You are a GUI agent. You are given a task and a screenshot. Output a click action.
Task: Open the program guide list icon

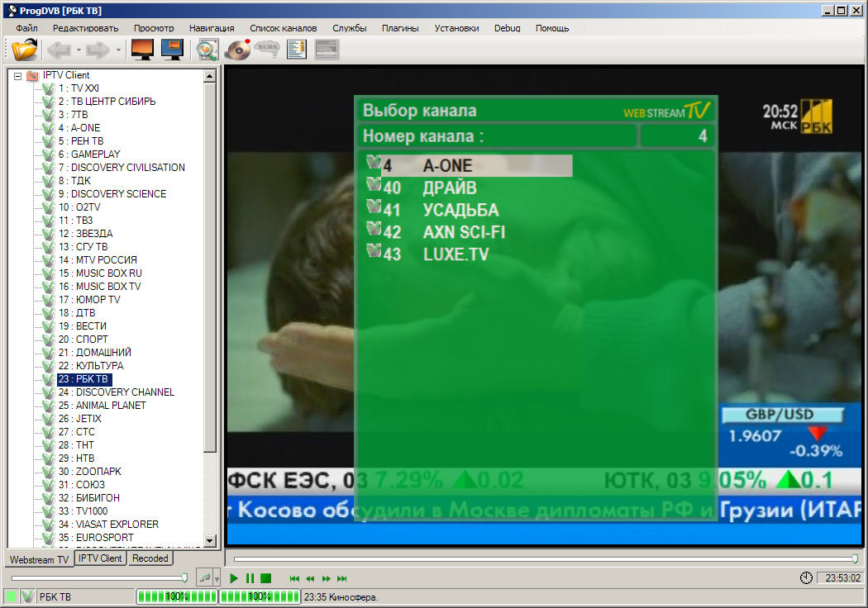(297, 50)
